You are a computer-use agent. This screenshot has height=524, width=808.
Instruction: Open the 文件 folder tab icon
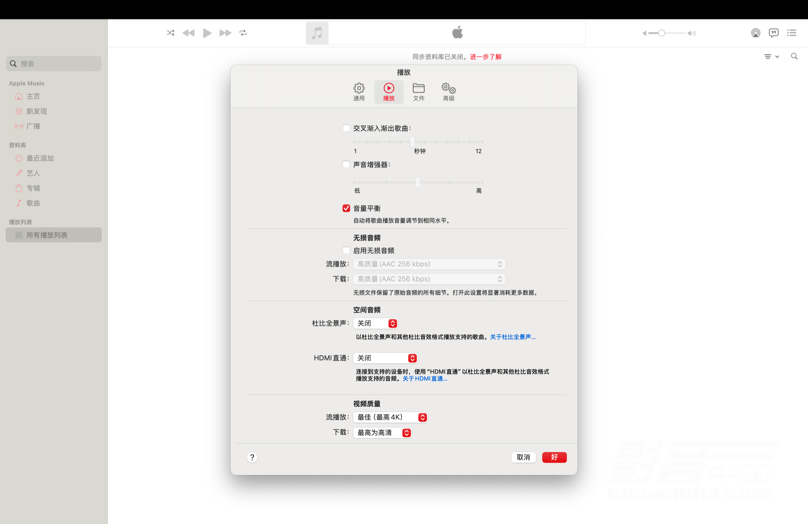tap(418, 91)
